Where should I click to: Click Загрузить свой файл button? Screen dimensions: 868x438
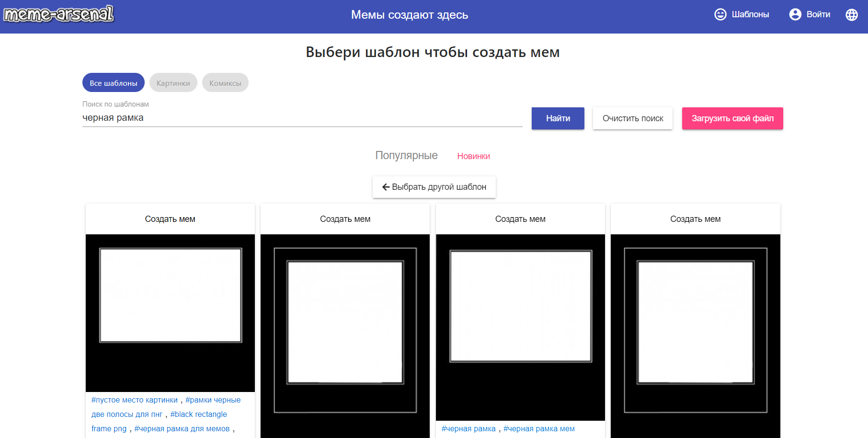pos(732,118)
